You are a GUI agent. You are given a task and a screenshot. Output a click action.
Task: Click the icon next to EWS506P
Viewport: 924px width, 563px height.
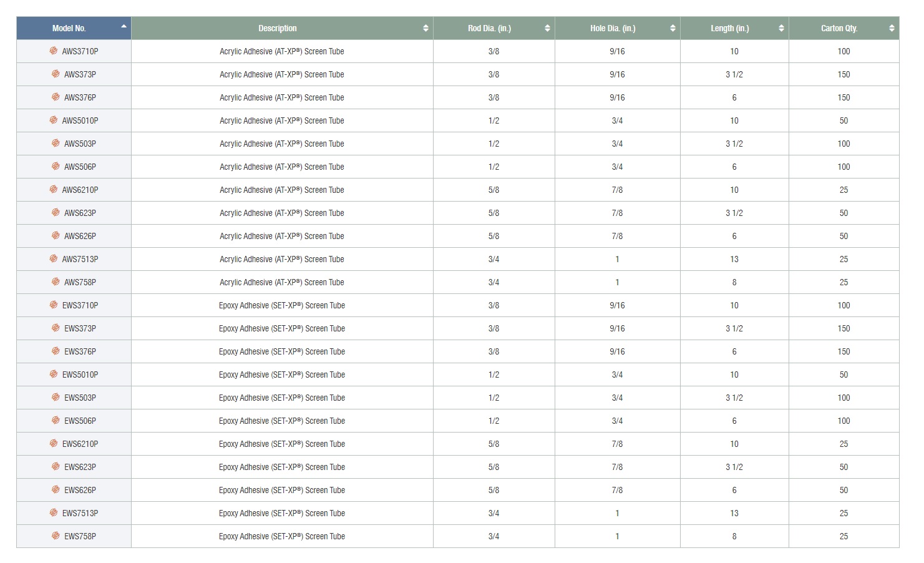coord(56,421)
